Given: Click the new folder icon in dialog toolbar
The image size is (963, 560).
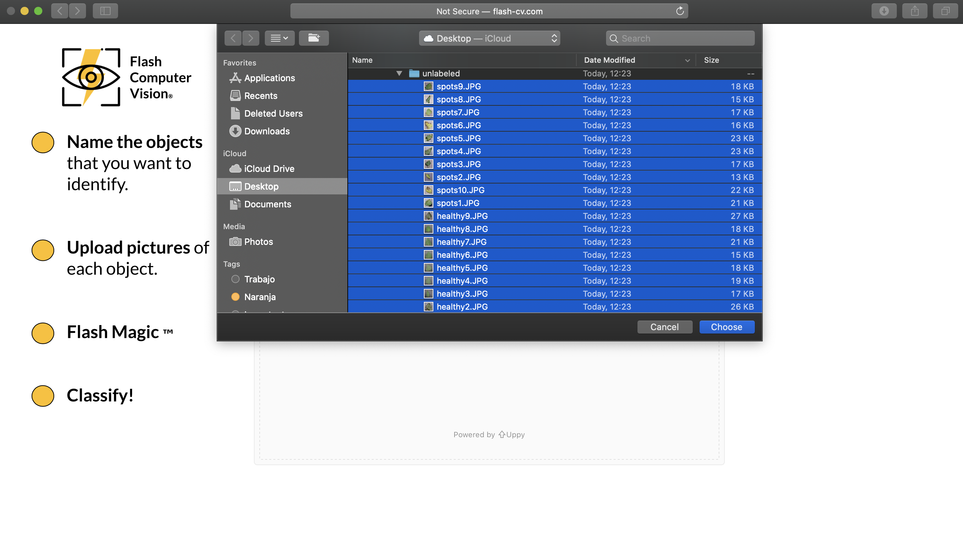Looking at the screenshot, I should click(313, 38).
